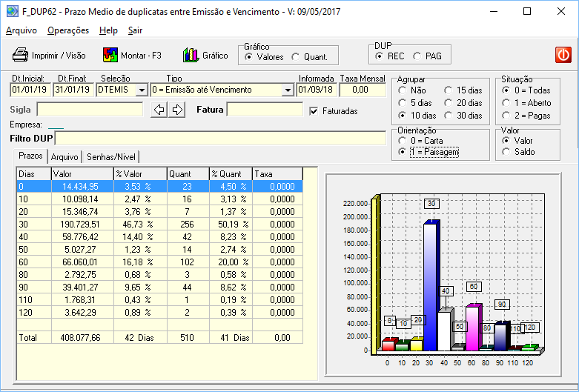The image size is (579, 392).
Task: Click the Total row label
Action: click(x=28, y=338)
